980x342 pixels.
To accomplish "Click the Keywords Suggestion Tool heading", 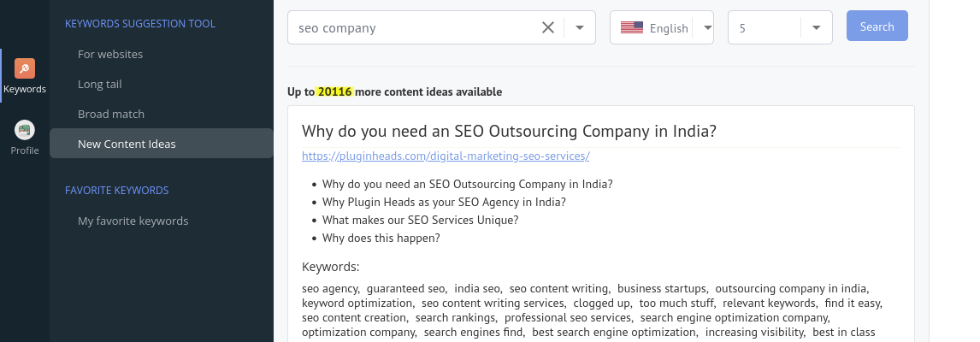I will pos(140,23).
